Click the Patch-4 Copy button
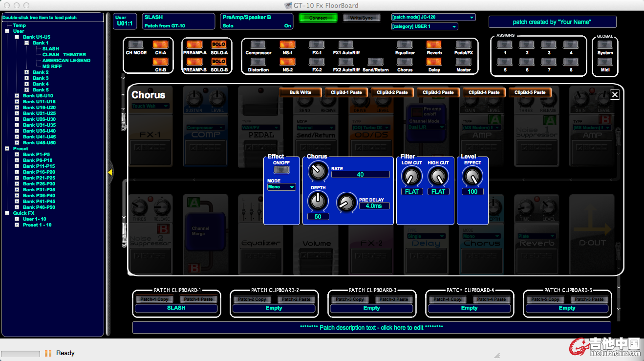The height and width of the screenshot is (361, 644). pos(448,299)
